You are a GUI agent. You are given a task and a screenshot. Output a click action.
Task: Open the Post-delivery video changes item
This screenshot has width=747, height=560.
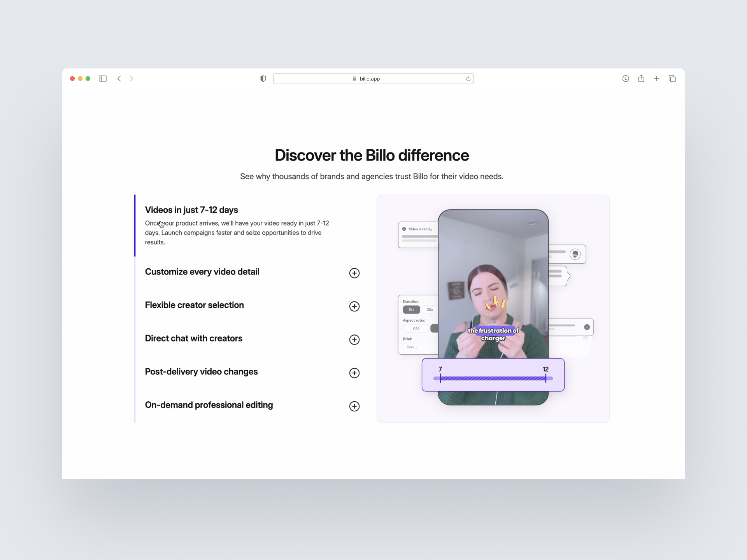click(201, 372)
